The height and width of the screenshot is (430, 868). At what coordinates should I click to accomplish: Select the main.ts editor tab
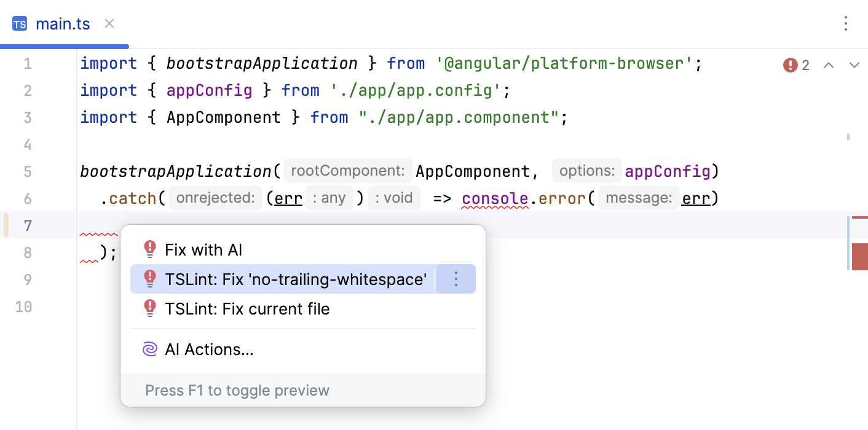tap(63, 23)
